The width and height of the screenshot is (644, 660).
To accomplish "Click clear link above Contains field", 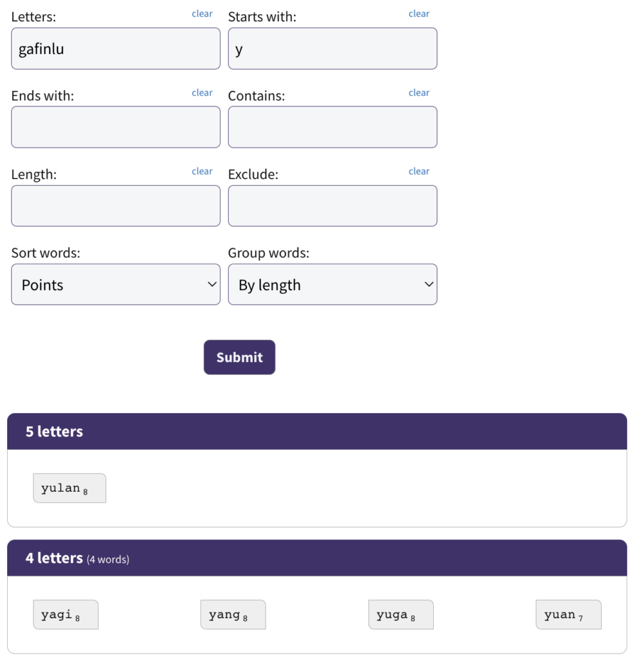I will 419,93.
